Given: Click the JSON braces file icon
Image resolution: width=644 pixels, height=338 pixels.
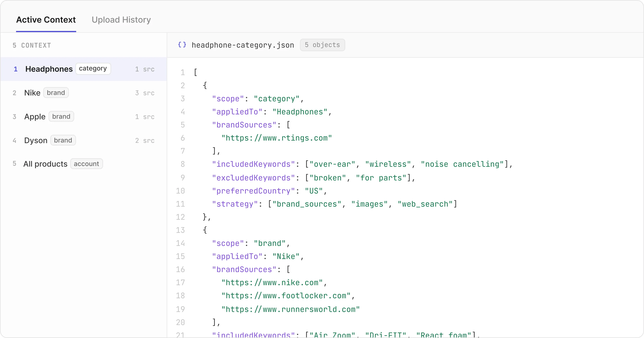Looking at the screenshot, I should pyautogui.click(x=182, y=45).
